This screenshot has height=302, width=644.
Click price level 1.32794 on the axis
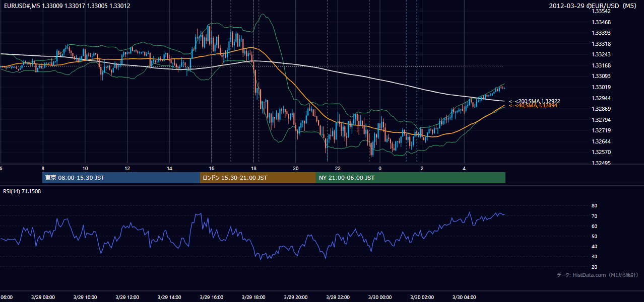click(x=601, y=120)
